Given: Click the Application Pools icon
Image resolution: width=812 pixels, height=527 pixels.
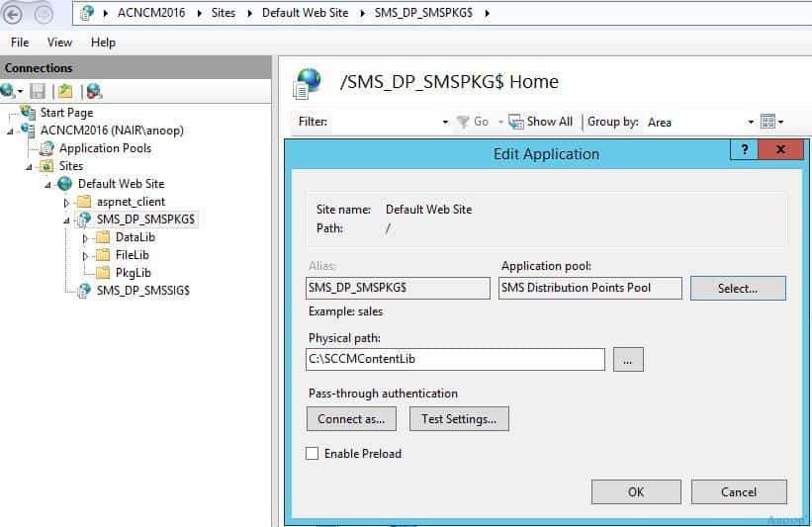Looking at the screenshot, I should click(x=47, y=148).
